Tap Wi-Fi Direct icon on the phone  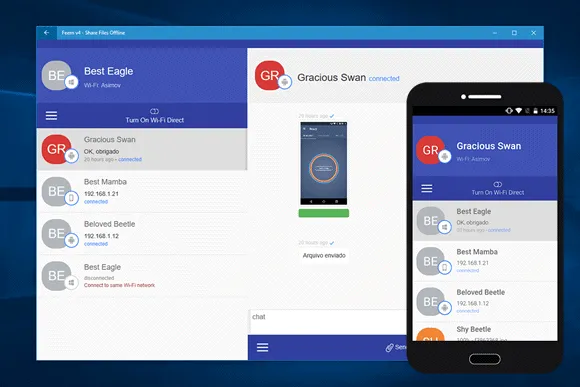pos(498,184)
